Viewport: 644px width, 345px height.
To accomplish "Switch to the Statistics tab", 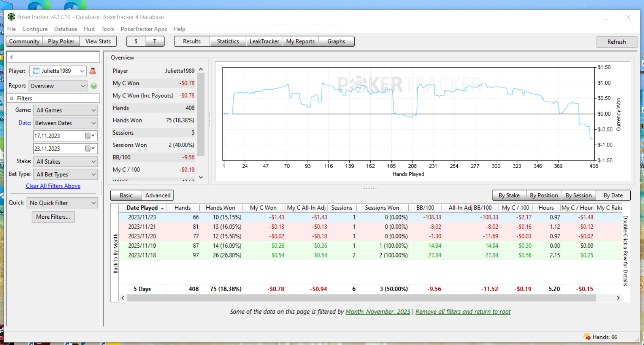I will [228, 41].
